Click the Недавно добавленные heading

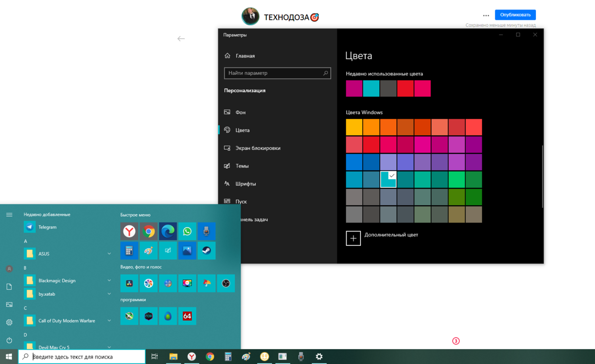click(47, 215)
